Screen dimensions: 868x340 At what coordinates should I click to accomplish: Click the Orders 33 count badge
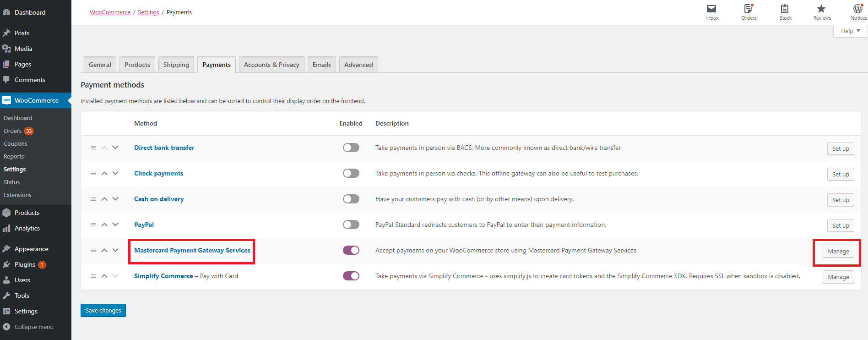click(29, 131)
